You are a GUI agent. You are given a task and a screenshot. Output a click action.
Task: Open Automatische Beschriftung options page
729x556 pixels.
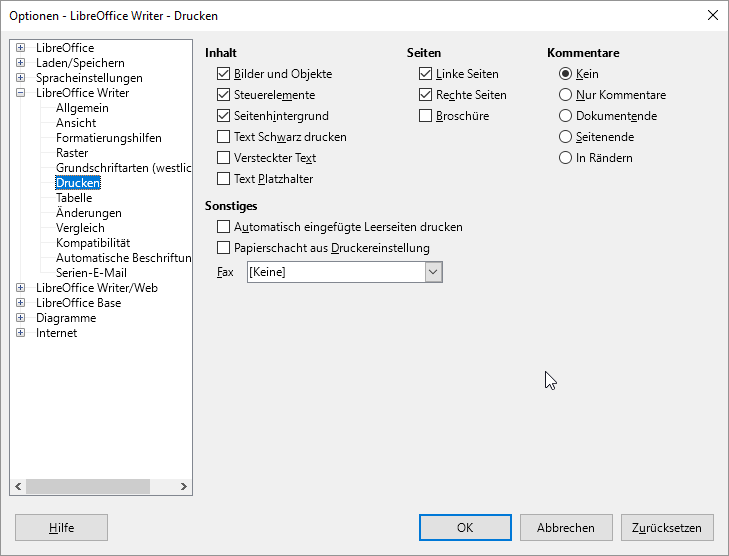point(124,258)
